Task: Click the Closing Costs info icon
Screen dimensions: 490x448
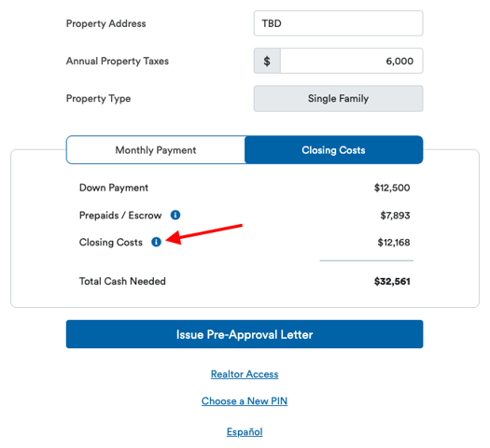Action: pos(156,242)
